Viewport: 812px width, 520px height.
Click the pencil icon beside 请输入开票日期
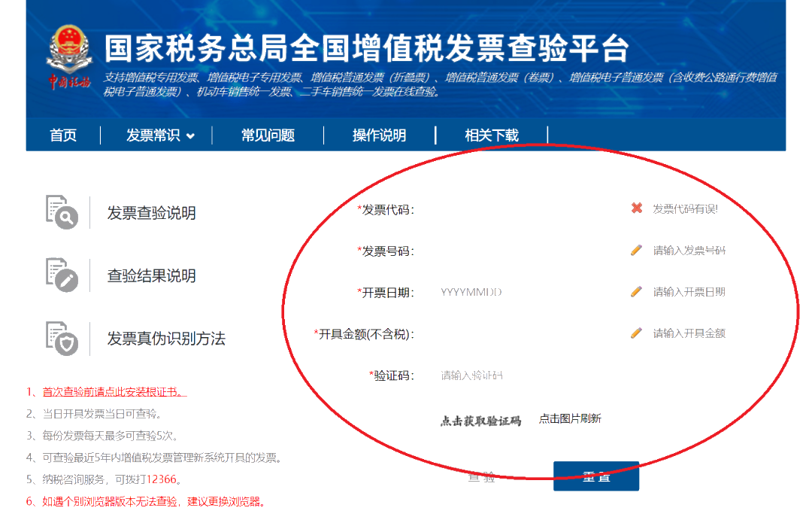[x=637, y=292]
